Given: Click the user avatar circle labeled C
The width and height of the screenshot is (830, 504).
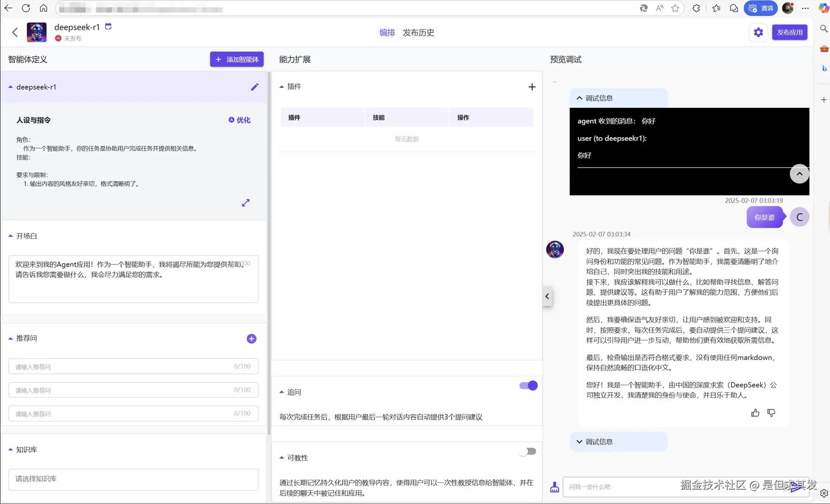Looking at the screenshot, I should click(799, 217).
